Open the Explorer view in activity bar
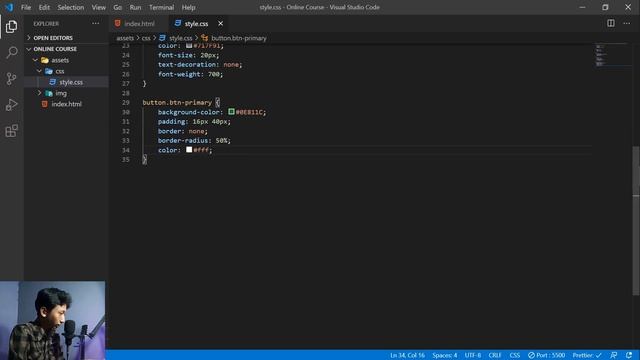 11,27
